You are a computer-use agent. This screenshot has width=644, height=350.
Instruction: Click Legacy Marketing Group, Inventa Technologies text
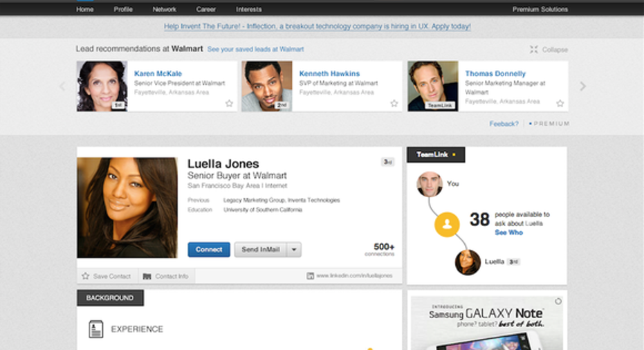click(x=282, y=201)
